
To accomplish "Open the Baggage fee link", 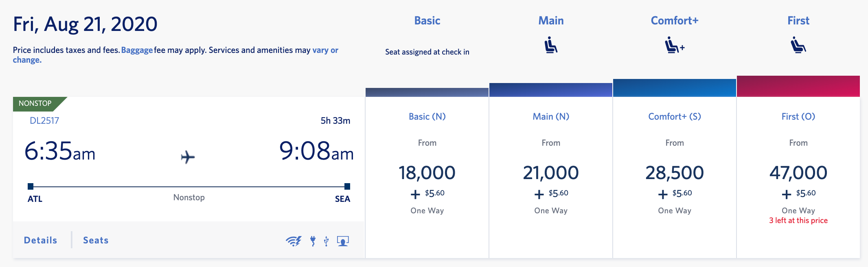I will (137, 50).
